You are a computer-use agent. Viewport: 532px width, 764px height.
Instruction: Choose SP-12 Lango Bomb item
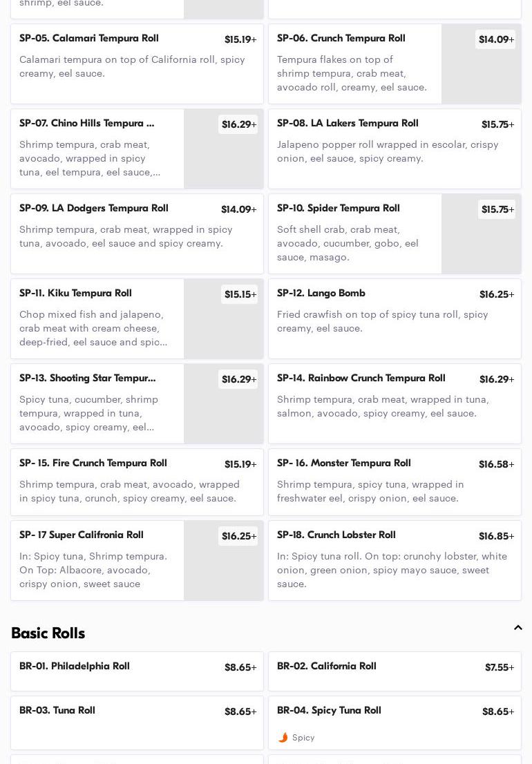395,318
